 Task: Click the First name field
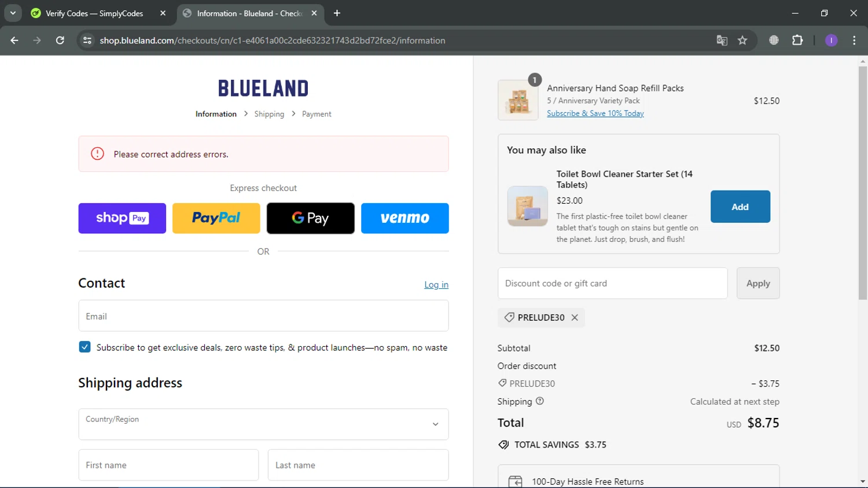[168, 465]
